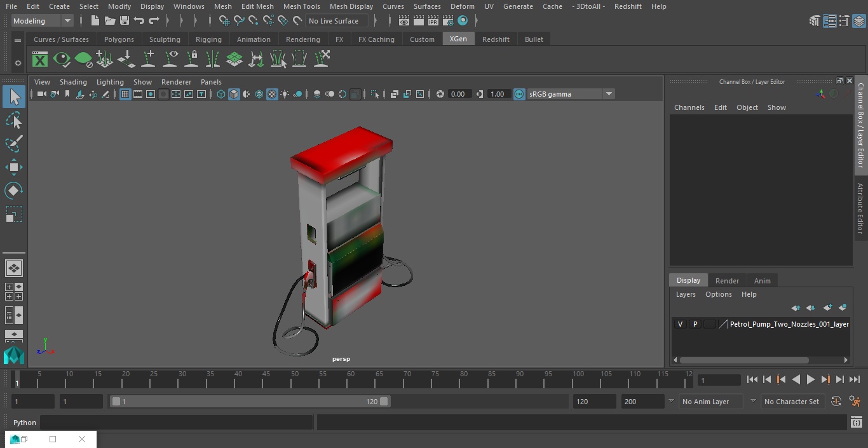Open a scene with folder icon

click(x=109, y=21)
